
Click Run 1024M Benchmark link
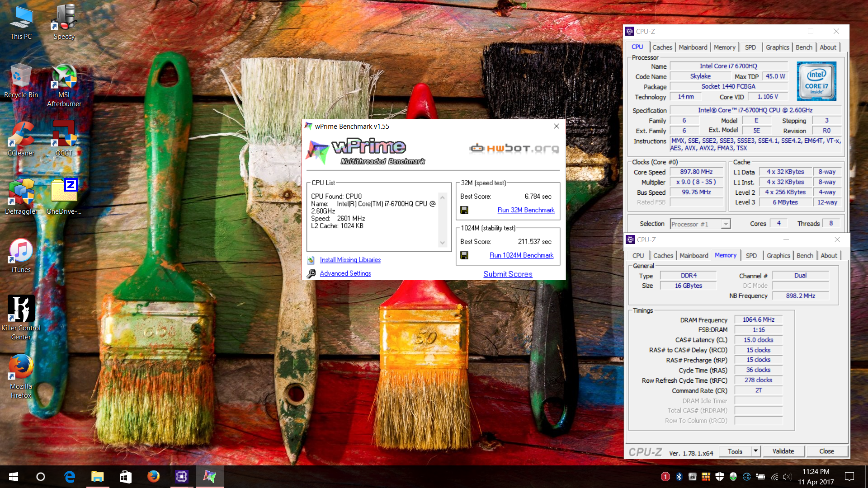(x=522, y=255)
